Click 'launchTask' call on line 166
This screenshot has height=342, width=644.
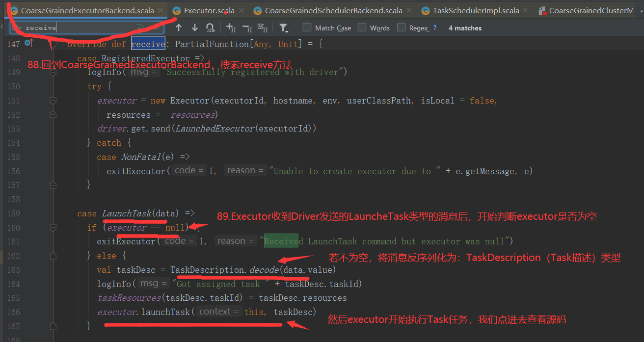165,312
